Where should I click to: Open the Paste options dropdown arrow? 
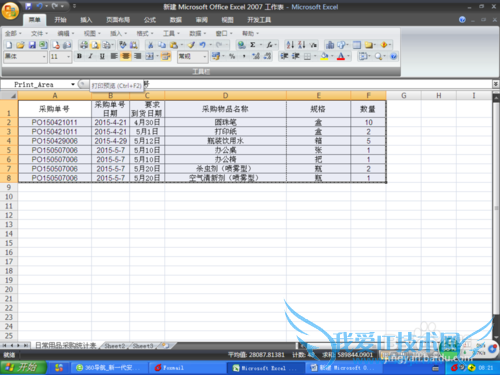tap(182, 45)
